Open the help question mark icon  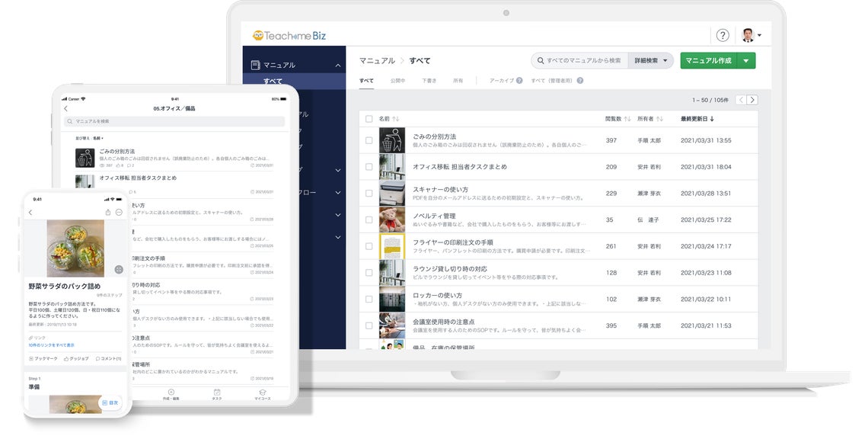pos(723,36)
